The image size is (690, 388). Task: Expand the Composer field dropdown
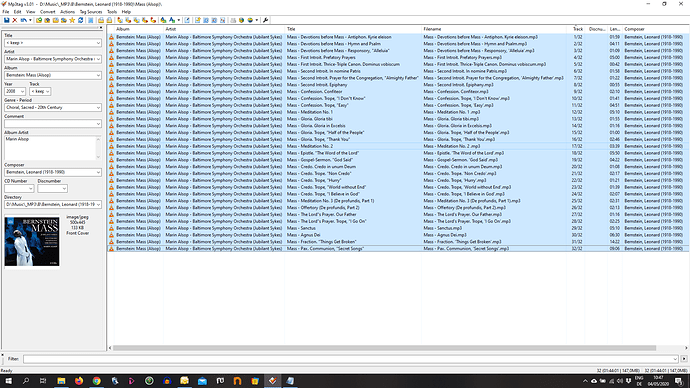click(98, 172)
